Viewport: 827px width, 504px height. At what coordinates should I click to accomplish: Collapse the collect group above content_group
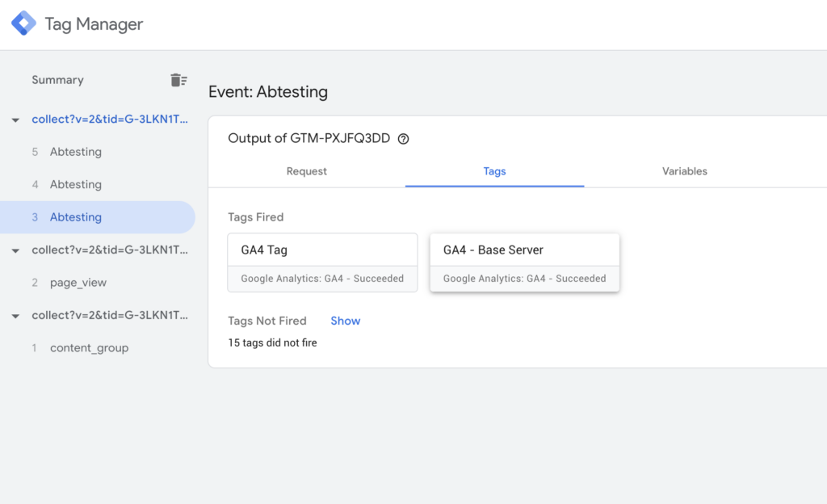pyautogui.click(x=16, y=316)
